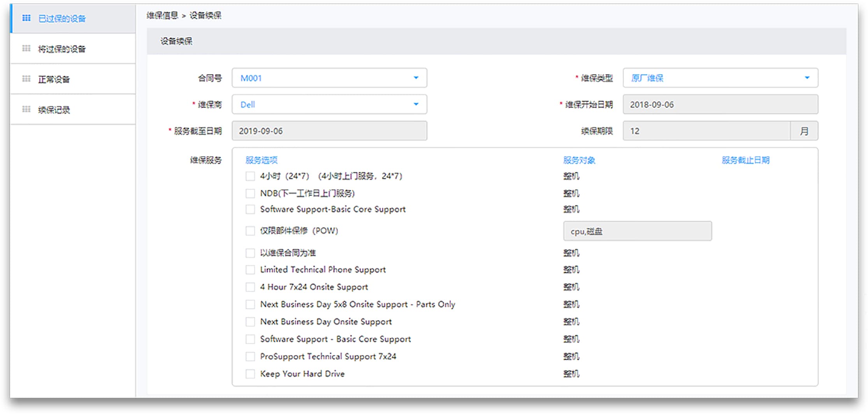Image resolution: width=868 pixels, height=414 pixels.
Task: Check the NDB next-workday service option
Action: pos(250,193)
